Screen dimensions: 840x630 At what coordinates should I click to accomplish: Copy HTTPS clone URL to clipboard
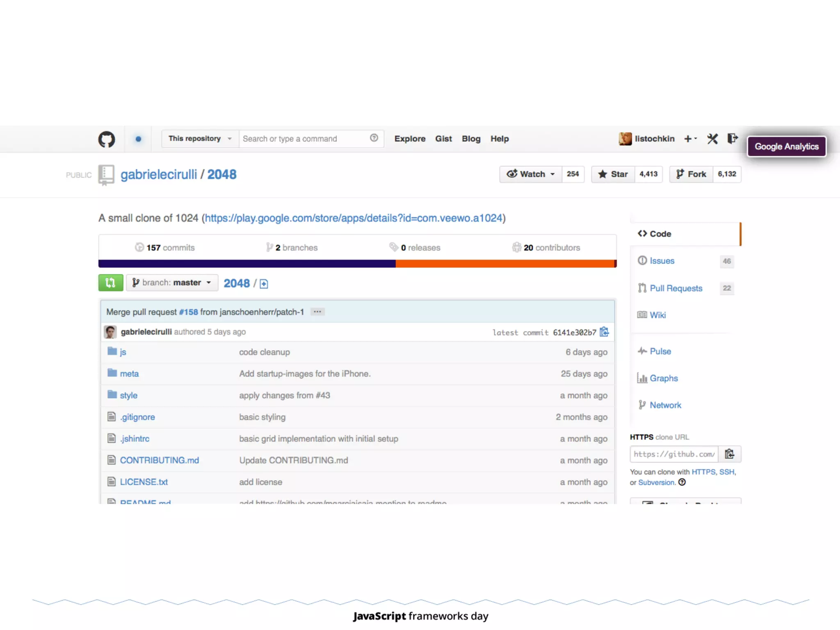729,454
